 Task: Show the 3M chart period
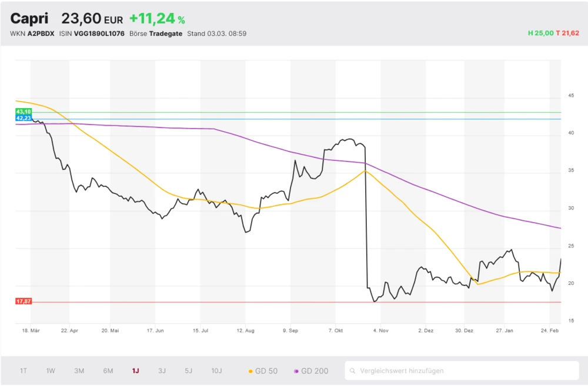(x=79, y=371)
